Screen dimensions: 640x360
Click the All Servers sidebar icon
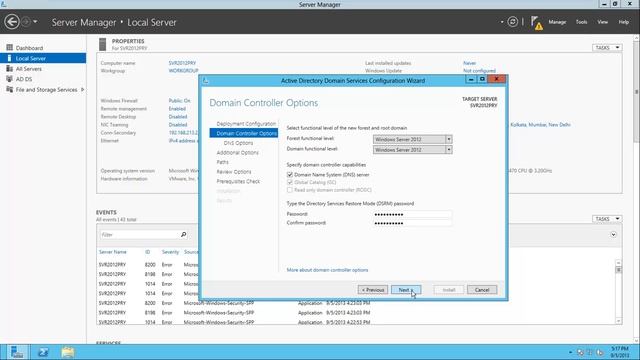point(9,69)
